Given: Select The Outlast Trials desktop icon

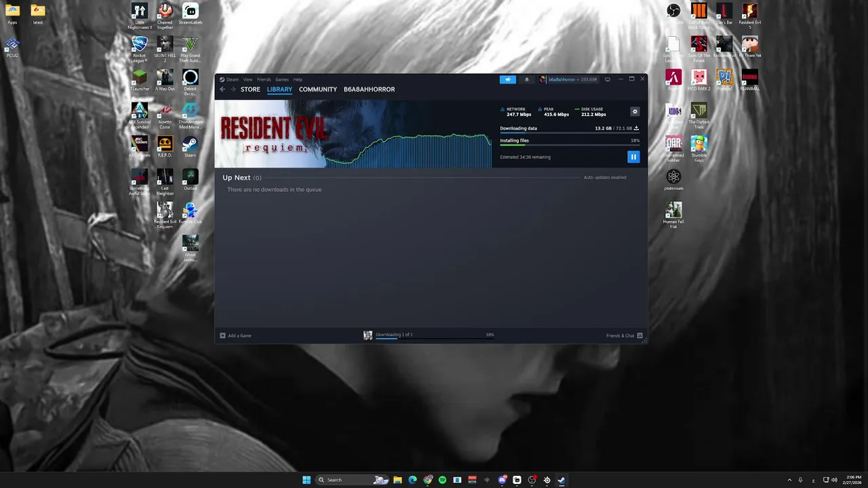Looking at the screenshot, I should (x=699, y=116).
